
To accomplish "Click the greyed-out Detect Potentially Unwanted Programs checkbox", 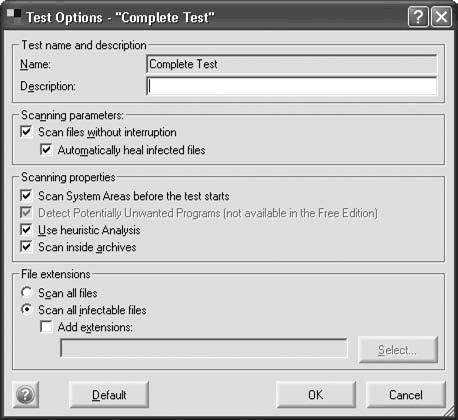I will [26, 213].
